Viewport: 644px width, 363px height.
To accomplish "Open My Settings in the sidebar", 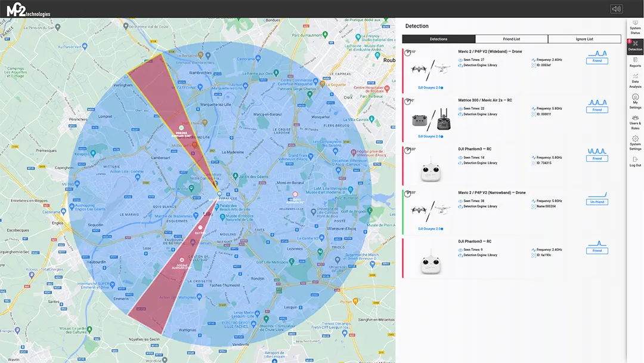I will 635,101.
